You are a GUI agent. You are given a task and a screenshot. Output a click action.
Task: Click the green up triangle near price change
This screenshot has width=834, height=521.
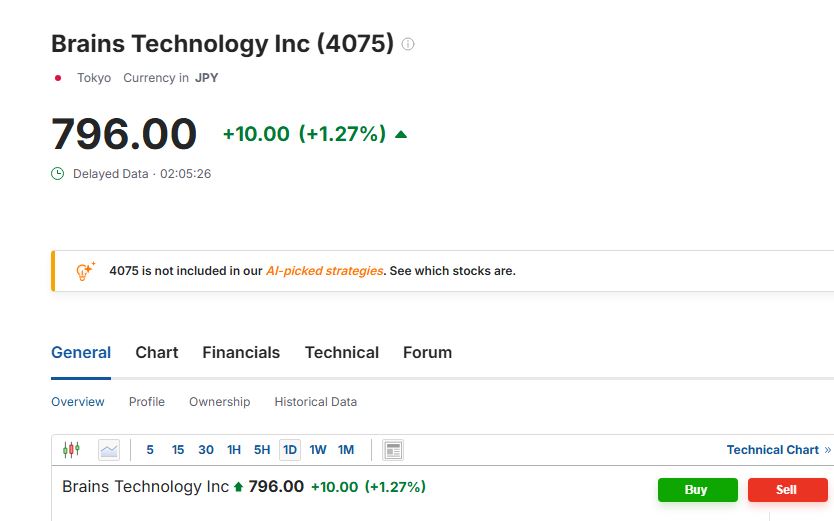[401, 135]
